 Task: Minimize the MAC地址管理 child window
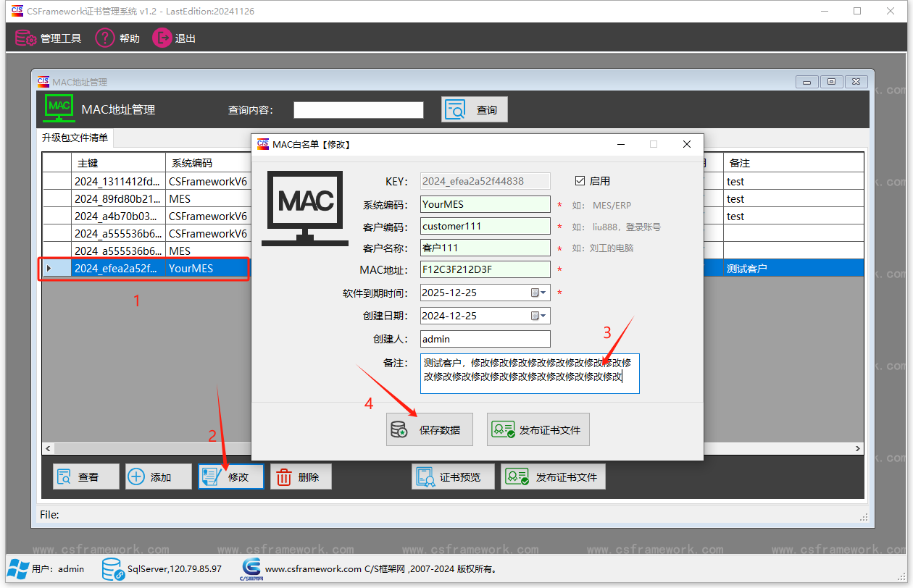tap(807, 82)
